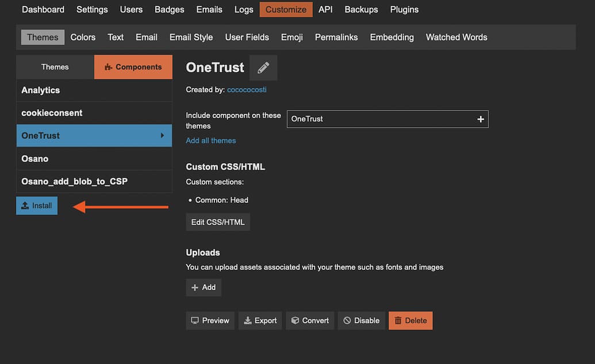Click the pencil icon beside OneTrust title
Viewport: 595px width, 364px height.
263,67
